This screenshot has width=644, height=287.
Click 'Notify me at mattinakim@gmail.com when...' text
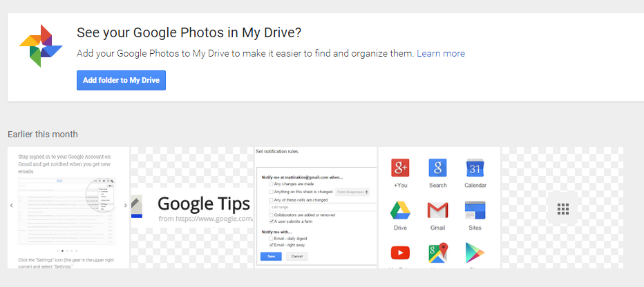[x=302, y=177]
